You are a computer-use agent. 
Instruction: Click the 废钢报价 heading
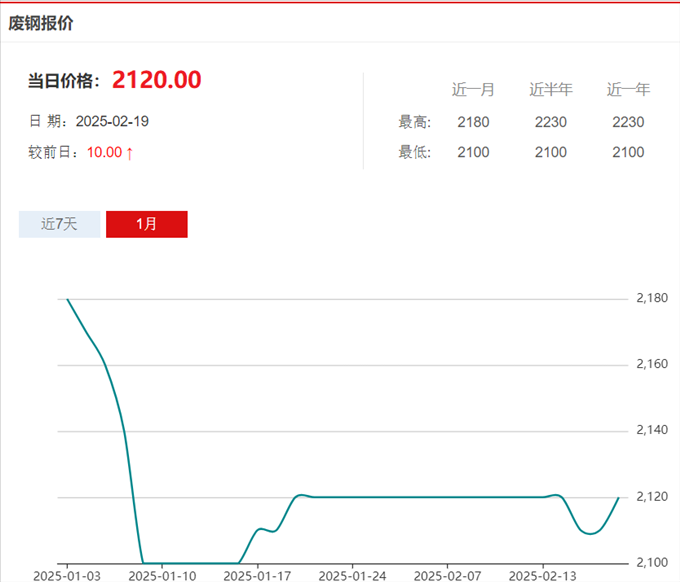point(41,23)
